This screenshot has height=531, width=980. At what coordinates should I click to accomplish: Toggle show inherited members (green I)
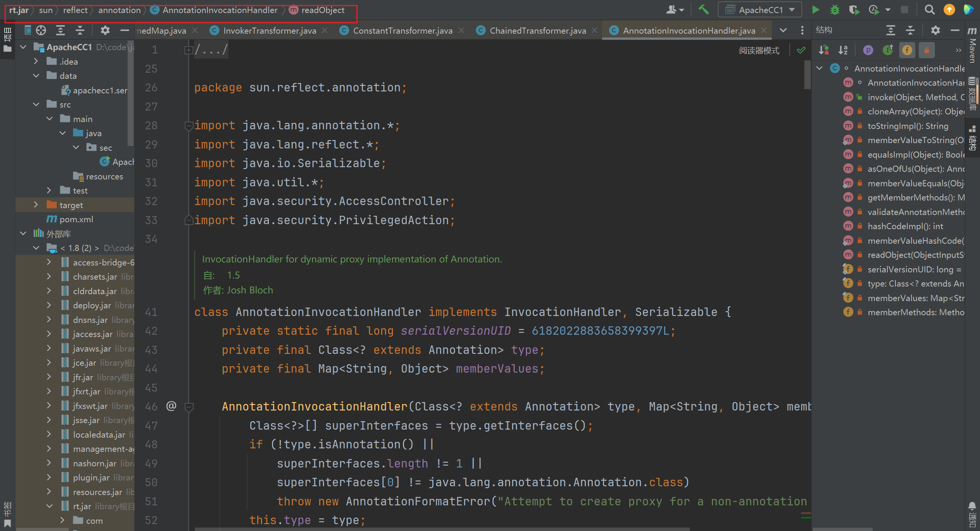(888, 50)
